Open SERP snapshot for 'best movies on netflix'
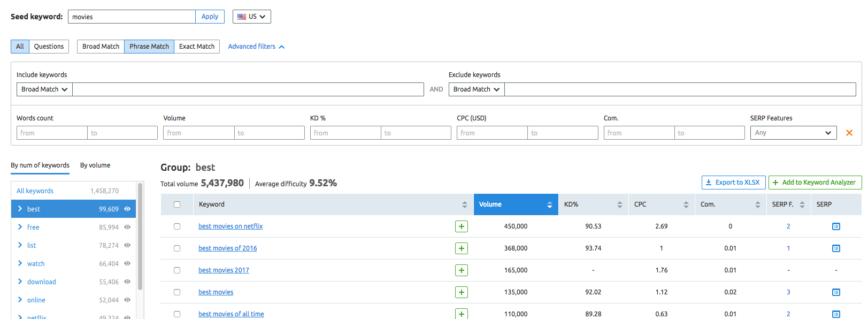 click(x=836, y=226)
